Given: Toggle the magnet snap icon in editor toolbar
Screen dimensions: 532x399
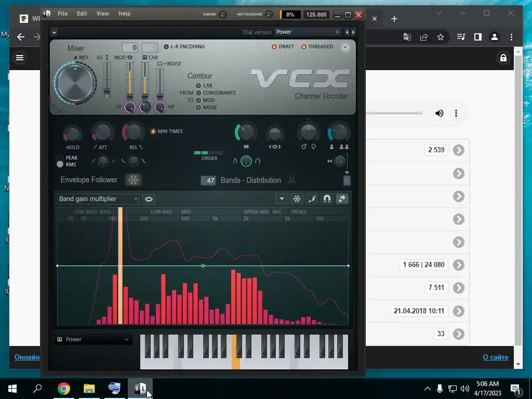Looking at the screenshot, I should click(x=327, y=199).
